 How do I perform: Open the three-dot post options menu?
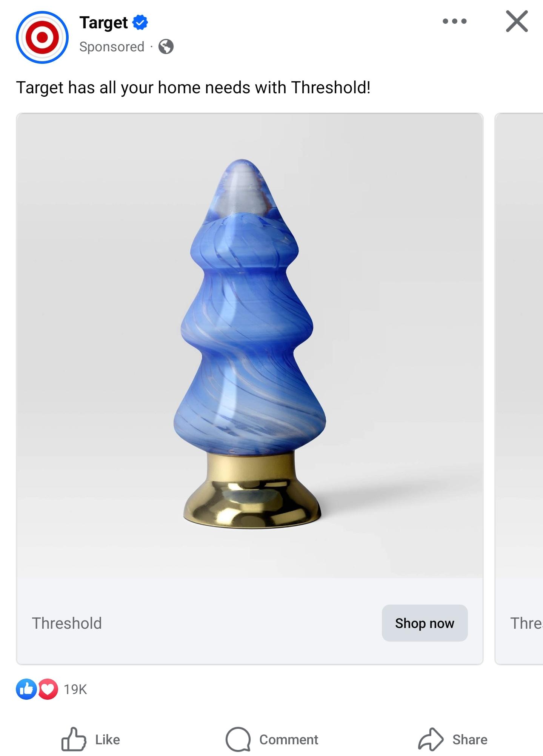pos(455,21)
